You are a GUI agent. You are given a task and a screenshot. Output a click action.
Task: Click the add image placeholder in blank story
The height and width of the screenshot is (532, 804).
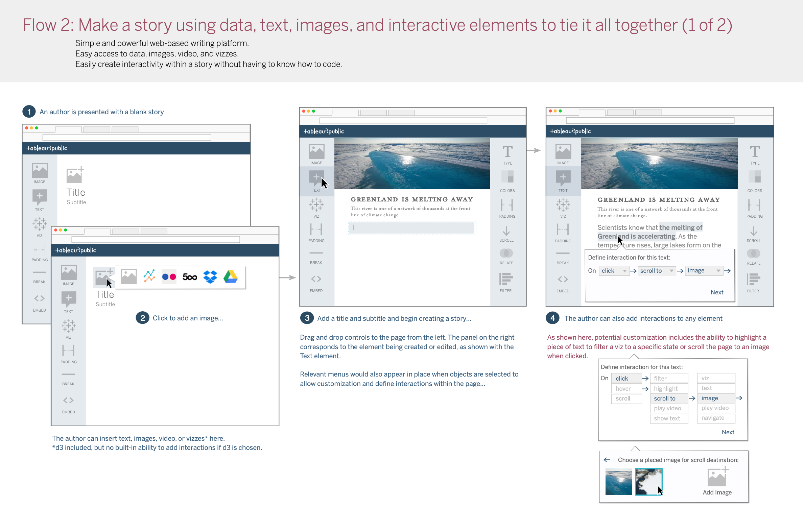coord(75,175)
